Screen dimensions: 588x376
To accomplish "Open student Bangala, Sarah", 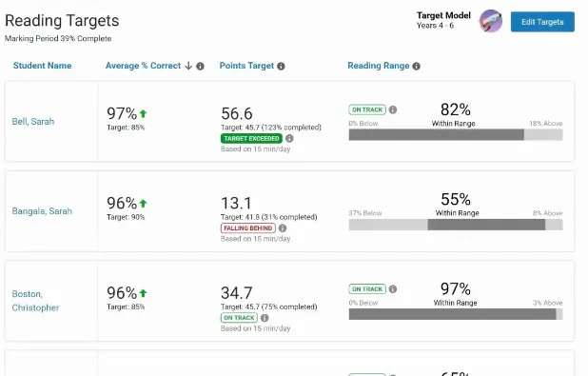I will tap(42, 211).
